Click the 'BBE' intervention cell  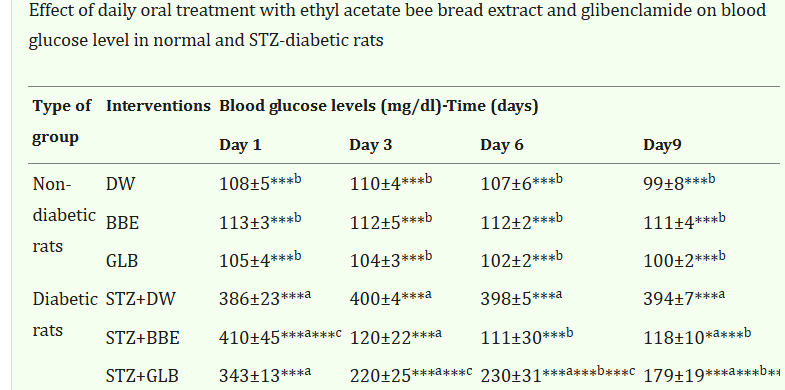(x=122, y=223)
